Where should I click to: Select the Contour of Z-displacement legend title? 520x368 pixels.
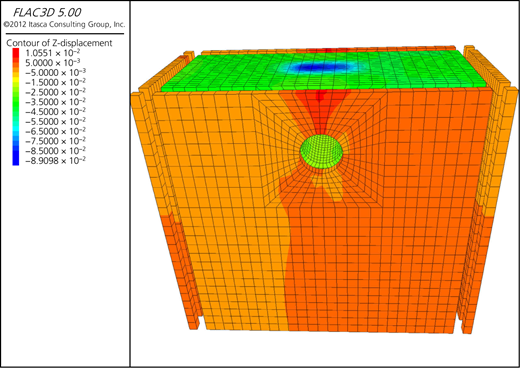pyautogui.click(x=59, y=43)
